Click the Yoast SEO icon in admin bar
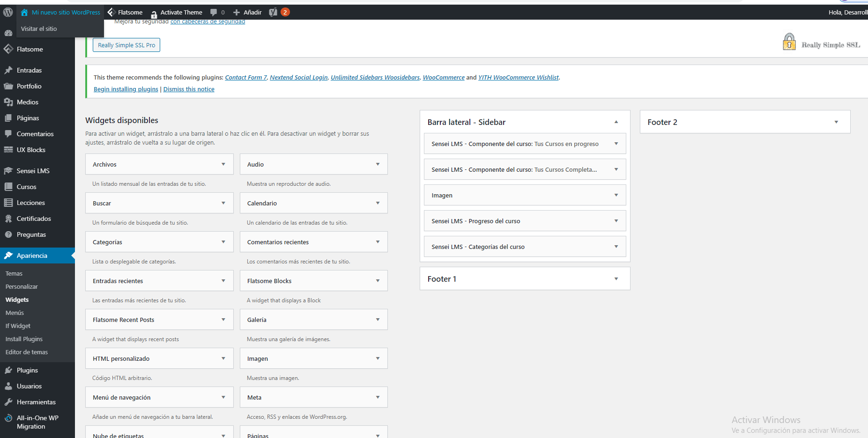This screenshot has width=868, height=438. [273, 12]
